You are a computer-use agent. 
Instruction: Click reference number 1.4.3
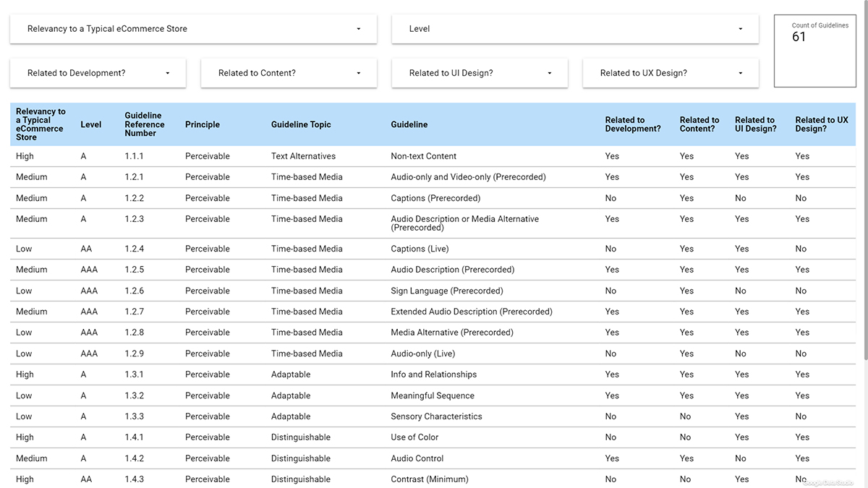[x=134, y=479]
